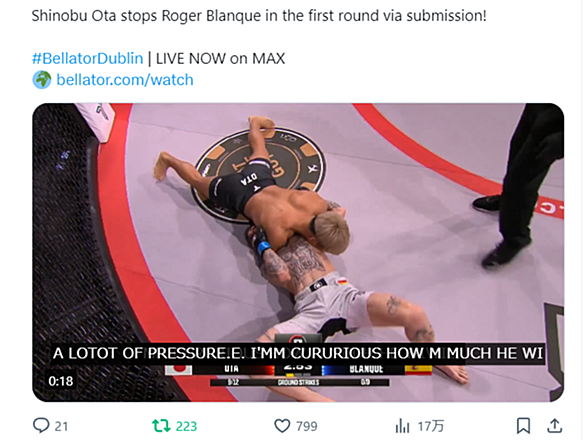The image size is (586, 440).
Task: Open the share upload arrow icon
Action: [x=555, y=426]
